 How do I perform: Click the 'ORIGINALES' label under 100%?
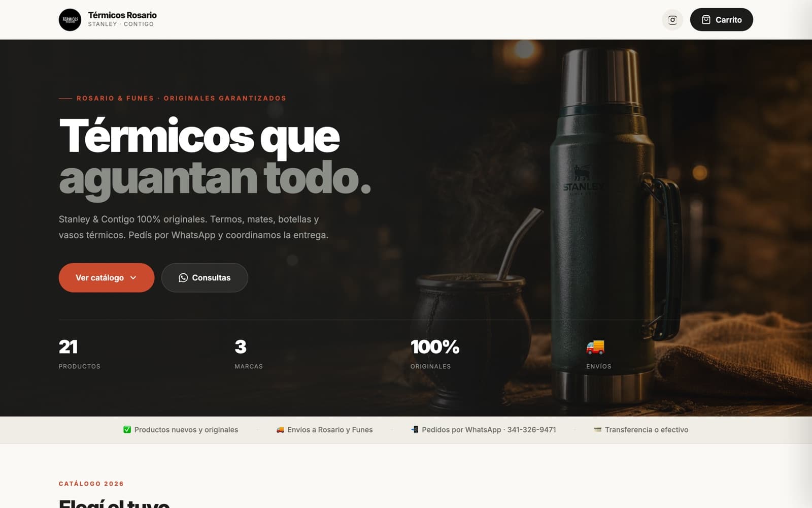point(430,366)
